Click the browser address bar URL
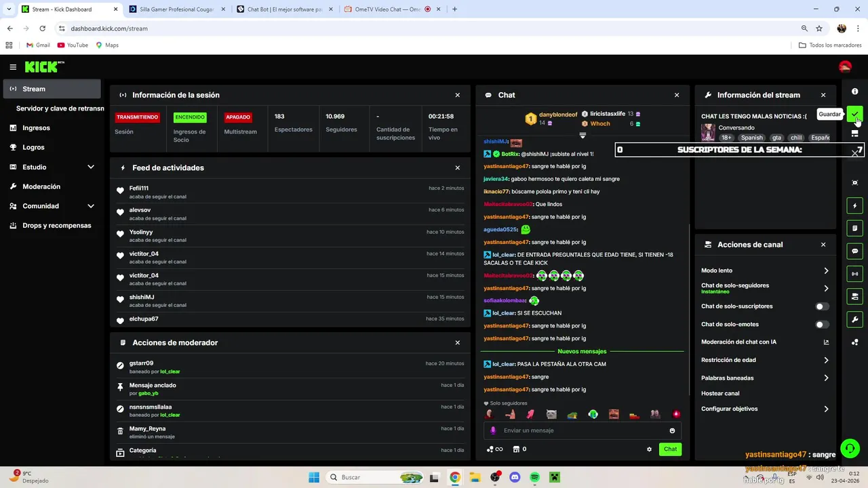 click(109, 28)
